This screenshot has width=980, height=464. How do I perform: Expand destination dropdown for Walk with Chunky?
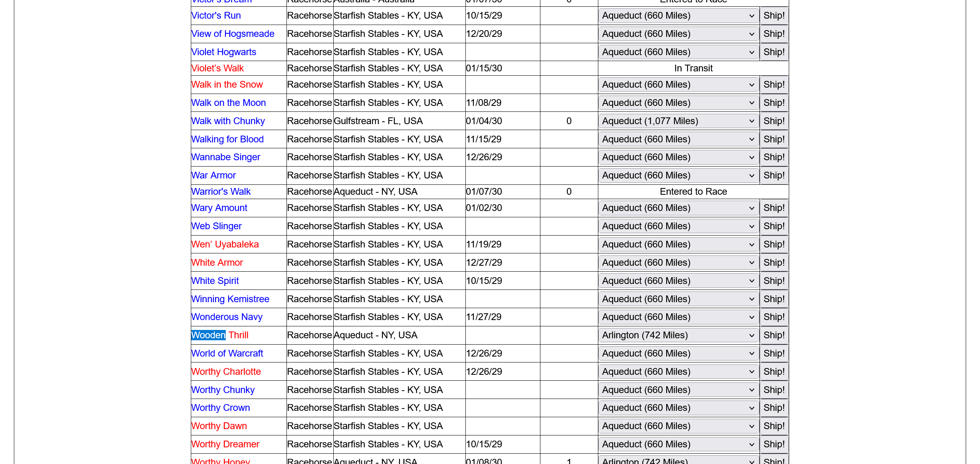(678, 121)
